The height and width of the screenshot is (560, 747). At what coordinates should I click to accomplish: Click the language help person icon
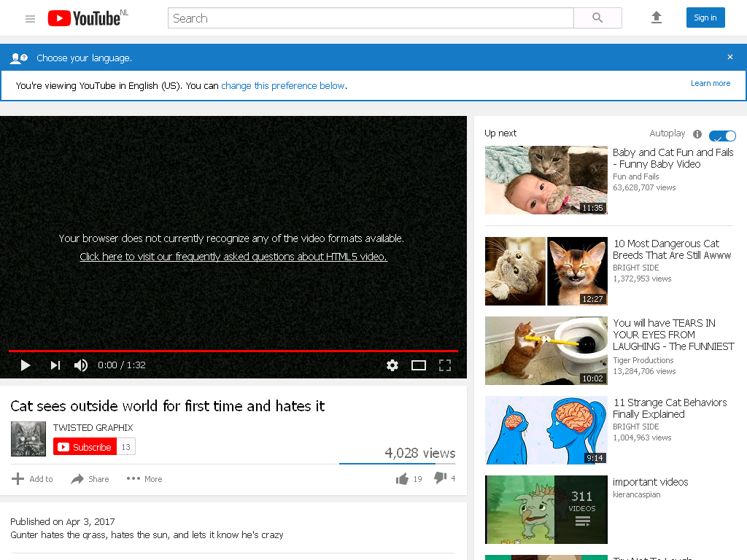click(19, 58)
